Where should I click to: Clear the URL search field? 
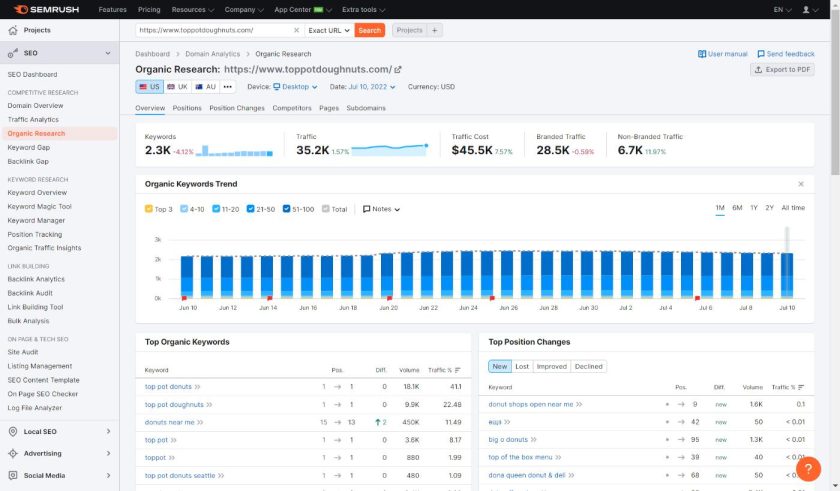tap(296, 31)
